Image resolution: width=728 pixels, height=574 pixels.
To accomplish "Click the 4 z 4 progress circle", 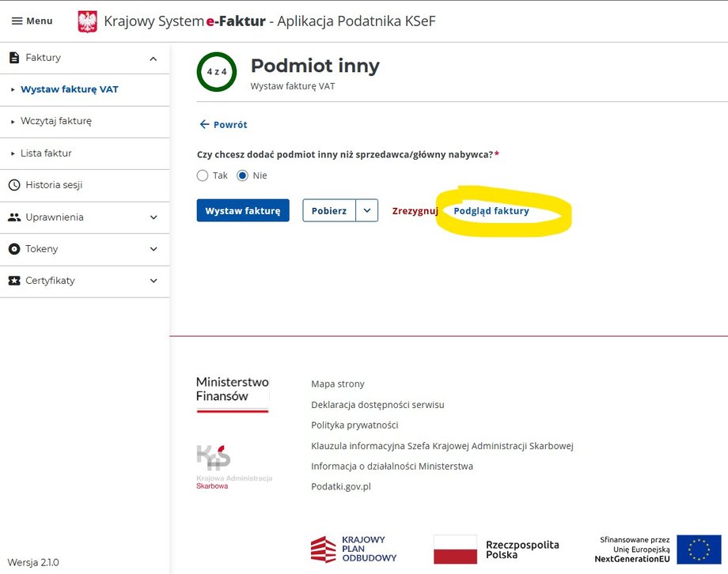I will [216, 72].
